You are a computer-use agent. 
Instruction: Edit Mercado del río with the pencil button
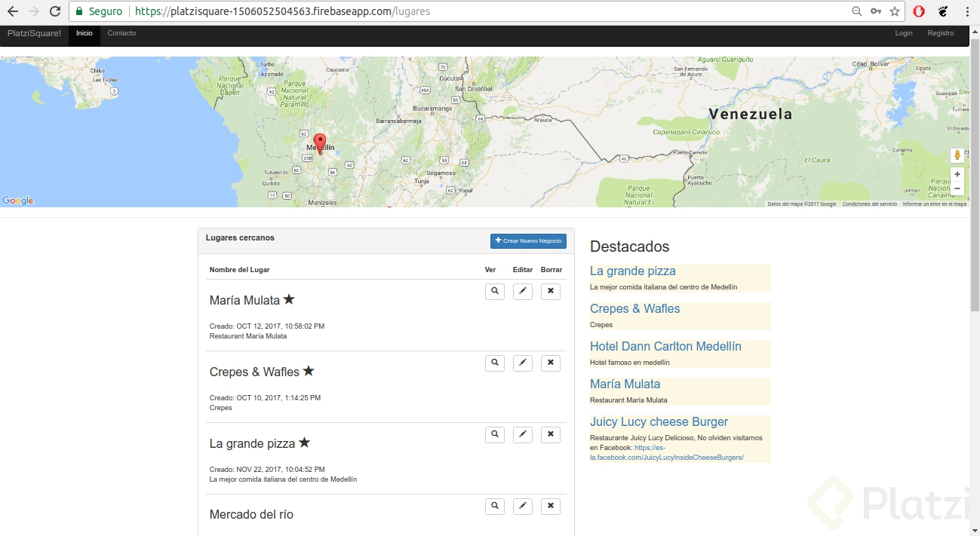coord(523,506)
